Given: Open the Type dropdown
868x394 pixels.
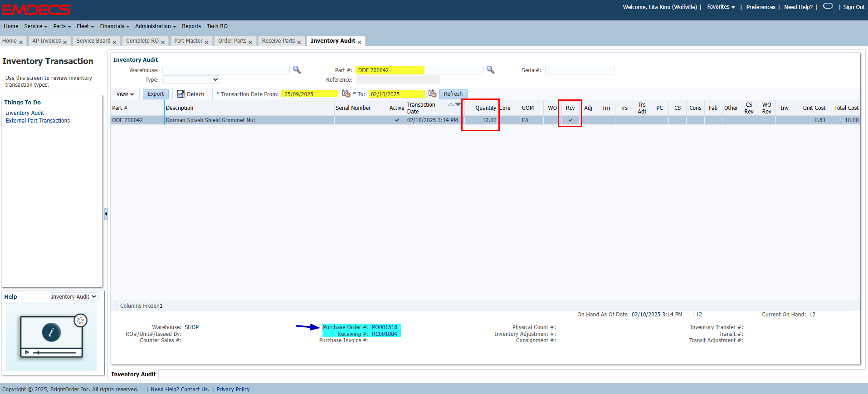Looking at the screenshot, I should point(191,80).
